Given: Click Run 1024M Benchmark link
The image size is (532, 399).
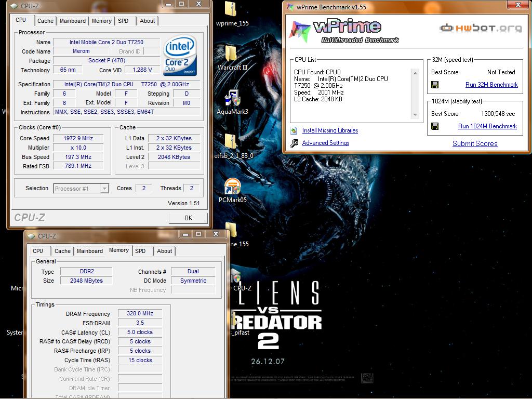Looking at the screenshot, I should 487,126.
